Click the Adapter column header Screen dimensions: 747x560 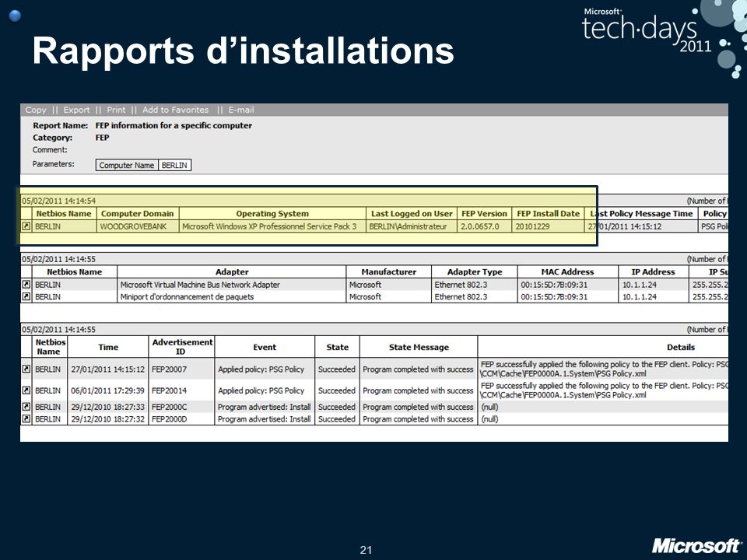[232, 272]
